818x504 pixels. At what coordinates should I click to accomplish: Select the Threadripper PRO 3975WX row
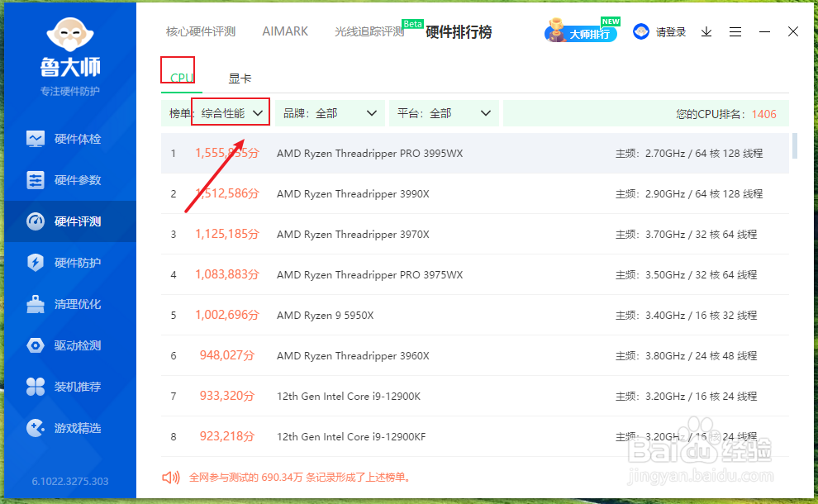click(x=475, y=274)
